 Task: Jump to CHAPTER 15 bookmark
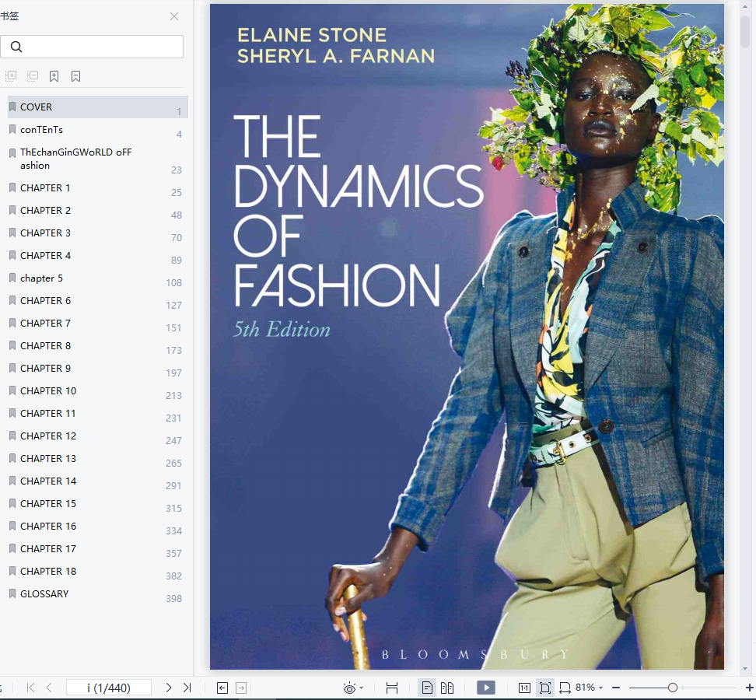point(98,504)
